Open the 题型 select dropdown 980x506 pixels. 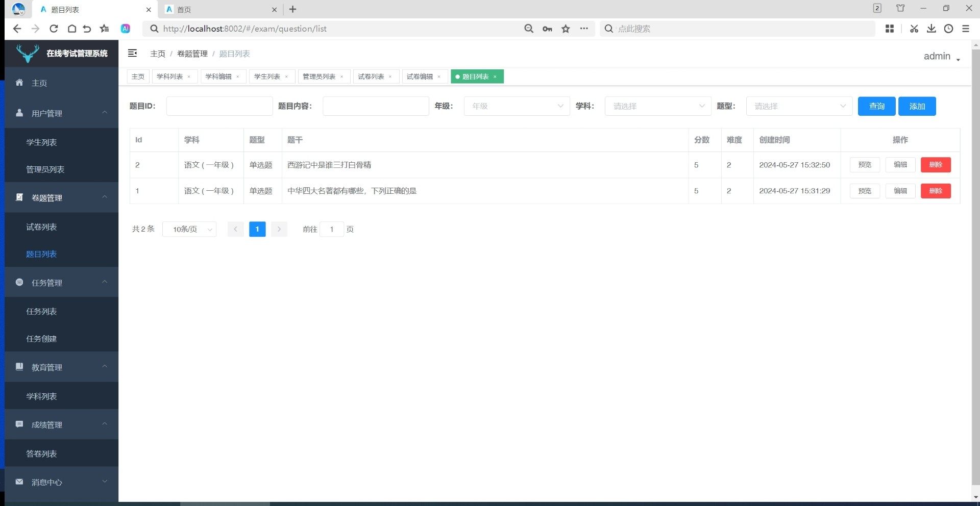point(799,106)
